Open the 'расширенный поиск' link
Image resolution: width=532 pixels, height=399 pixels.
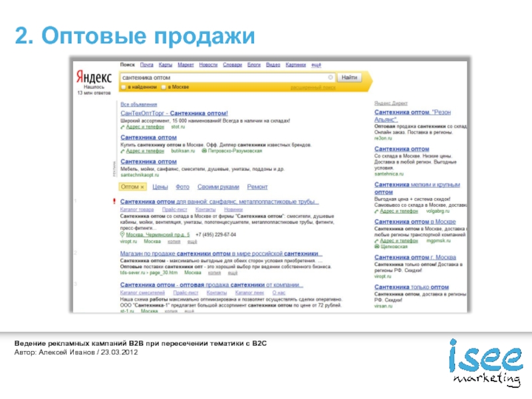[x=313, y=88]
